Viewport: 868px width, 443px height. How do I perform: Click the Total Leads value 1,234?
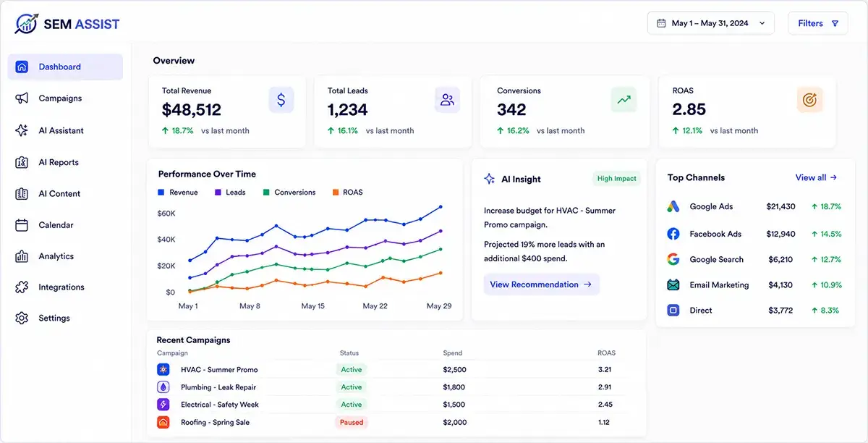[x=348, y=110]
